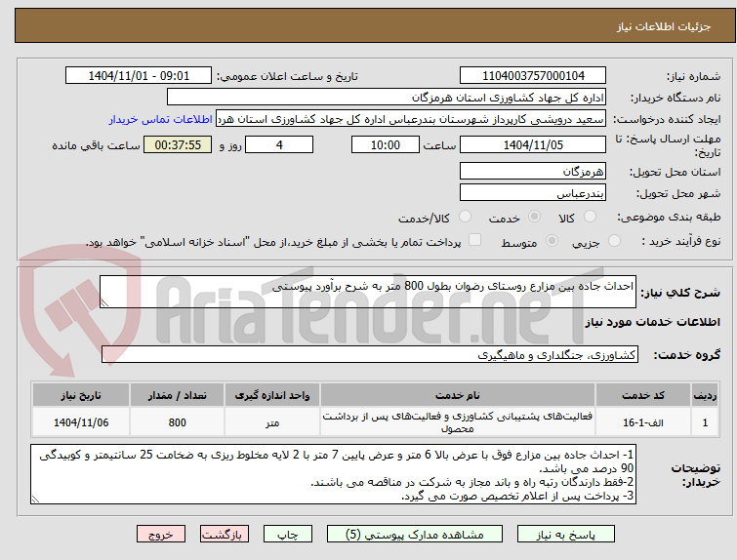Image resolution: width=737 pixels, height=560 pixels.
Task: Select the خدمت radio button
Action: pyautogui.click(x=534, y=217)
